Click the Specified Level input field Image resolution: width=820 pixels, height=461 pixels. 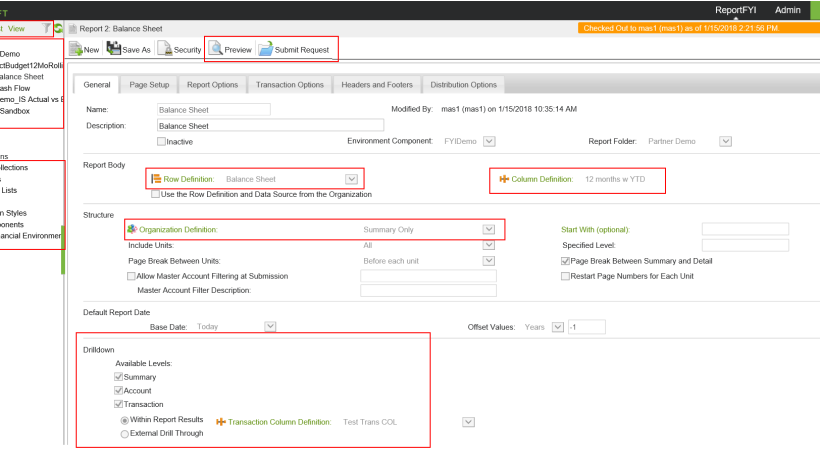coord(745,245)
